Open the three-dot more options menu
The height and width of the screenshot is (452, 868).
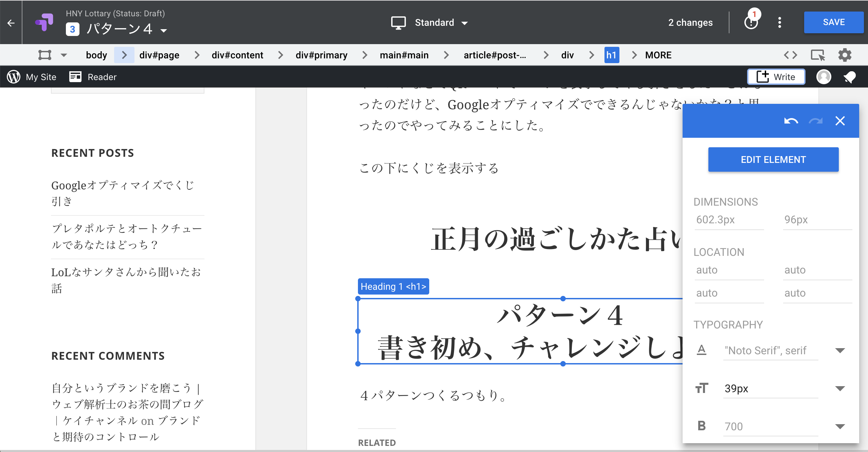(x=780, y=22)
